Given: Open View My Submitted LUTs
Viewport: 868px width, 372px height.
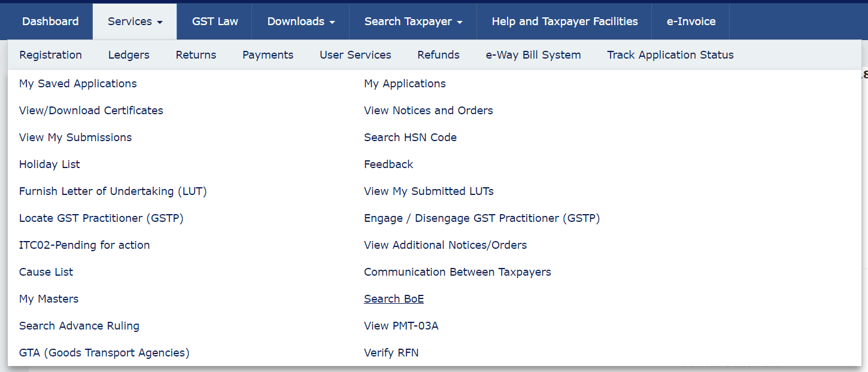Looking at the screenshot, I should click(x=429, y=191).
